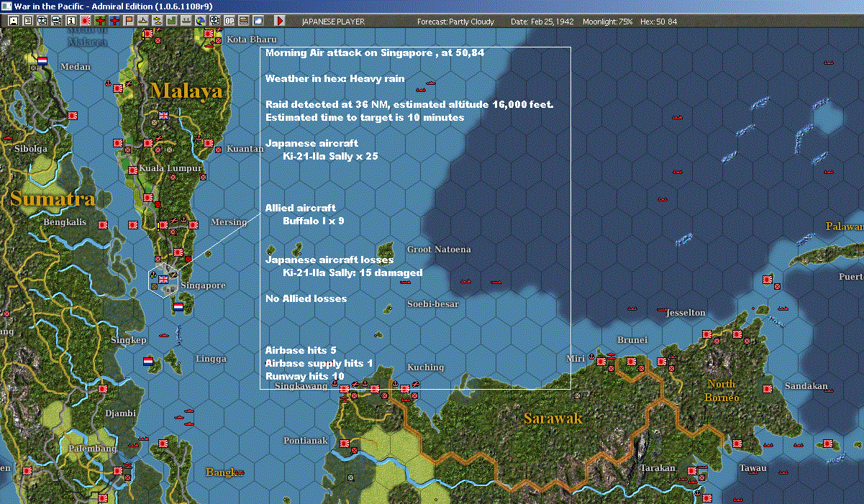Image resolution: width=864 pixels, height=504 pixels.
Task: Click the Sandakan map label
Action: point(806,386)
